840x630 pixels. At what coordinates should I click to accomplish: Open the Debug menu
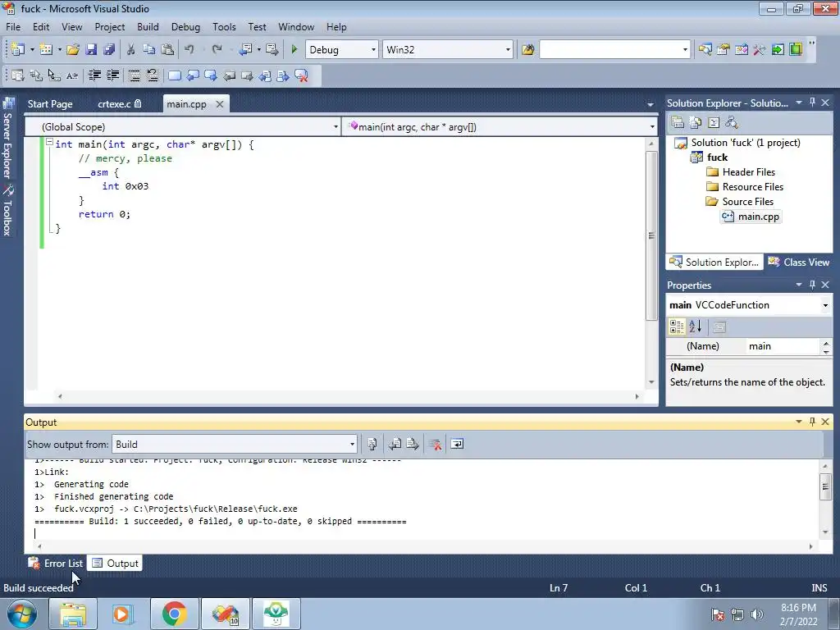(185, 27)
